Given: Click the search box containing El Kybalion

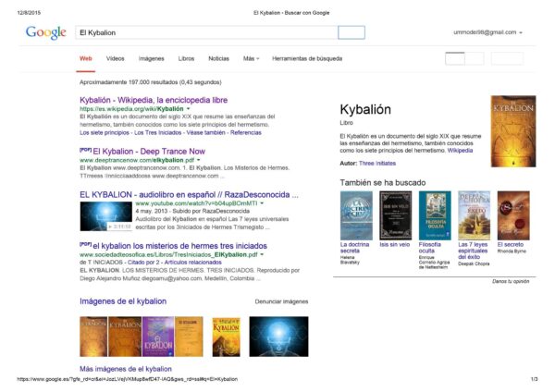Looking at the screenshot, I should click(206, 32).
